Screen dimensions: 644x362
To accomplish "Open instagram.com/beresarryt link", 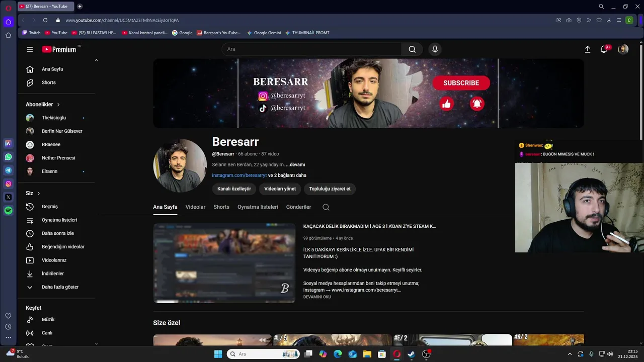I will coord(239,175).
